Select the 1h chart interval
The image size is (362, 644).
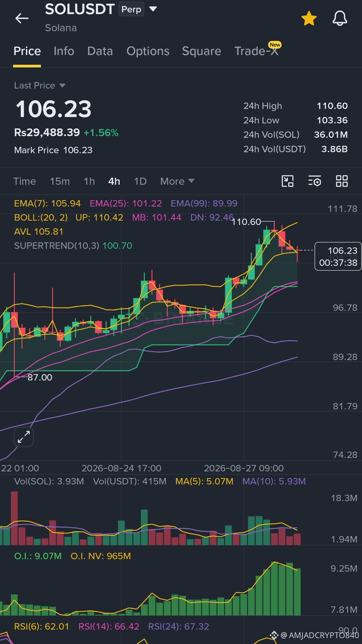(x=89, y=181)
